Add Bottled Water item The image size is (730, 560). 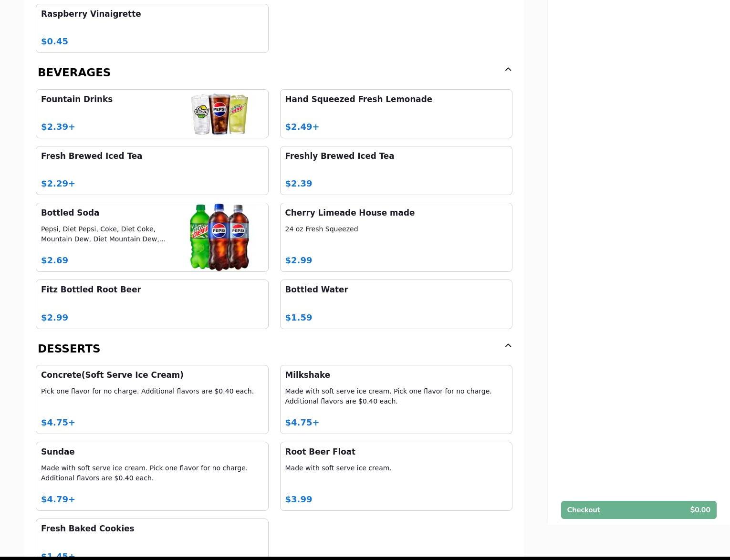click(396, 304)
